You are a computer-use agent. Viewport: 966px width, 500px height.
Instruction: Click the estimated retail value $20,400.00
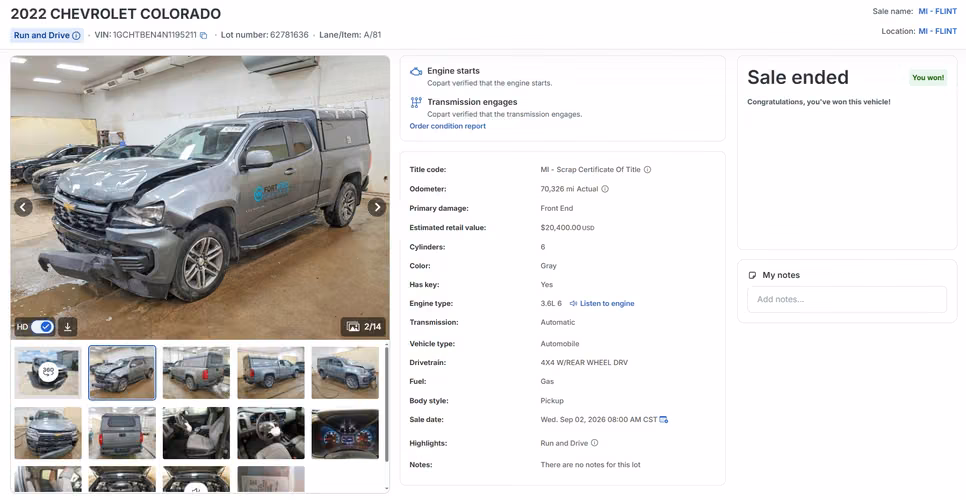pos(561,227)
